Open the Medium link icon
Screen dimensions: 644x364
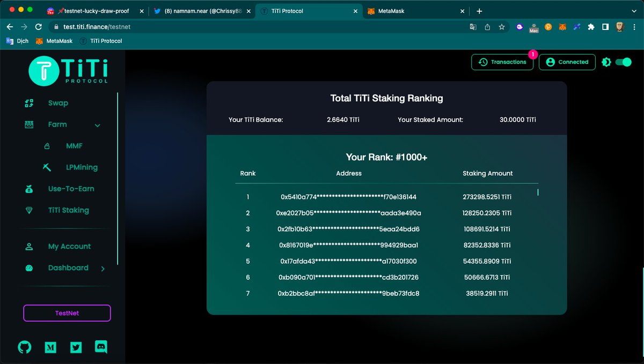click(50, 347)
